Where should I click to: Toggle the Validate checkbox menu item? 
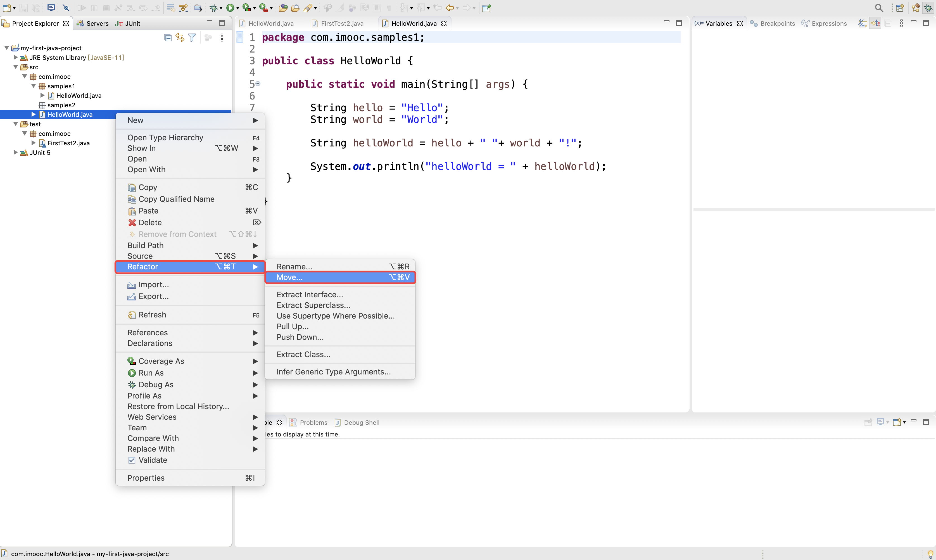(x=132, y=460)
